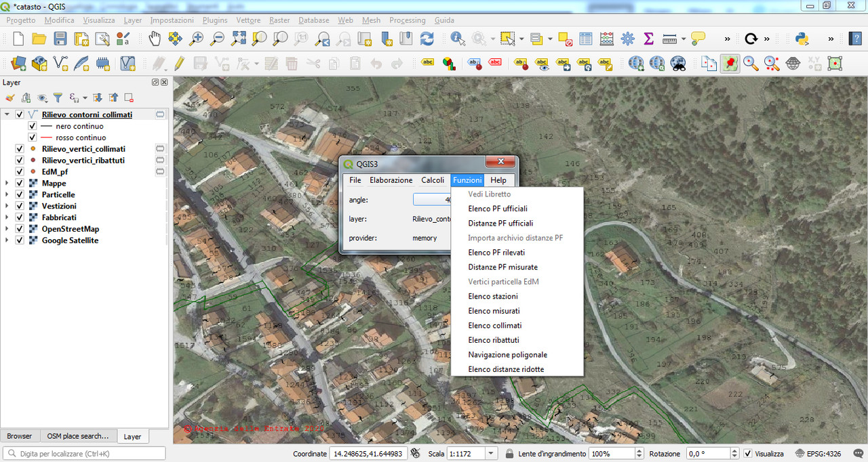The image size is (868, 462).
Task: Switch to the OSM place search tab
Action: (78, 436)
